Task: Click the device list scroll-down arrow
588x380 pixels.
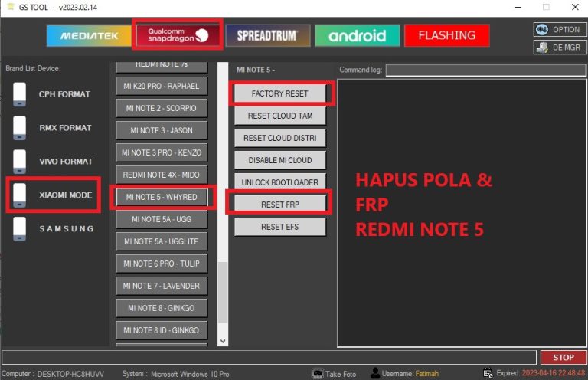Action: 223,341
